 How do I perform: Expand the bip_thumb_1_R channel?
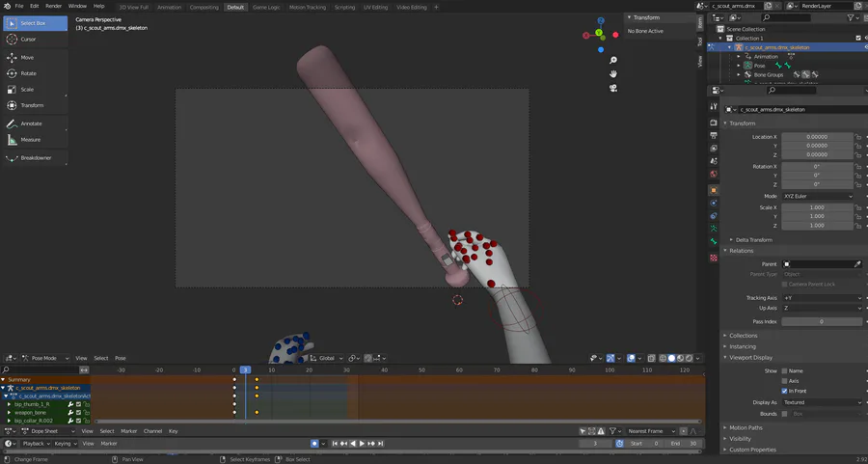pos(9,405)
